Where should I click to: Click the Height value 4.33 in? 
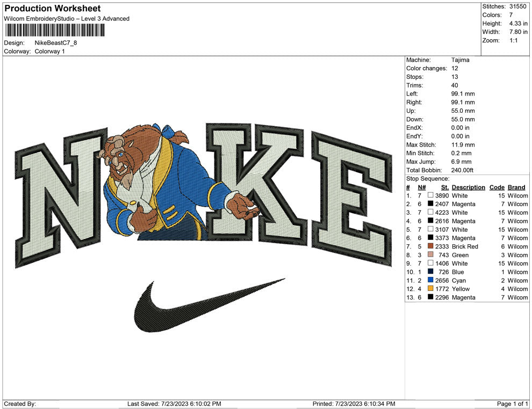point(518,24)
